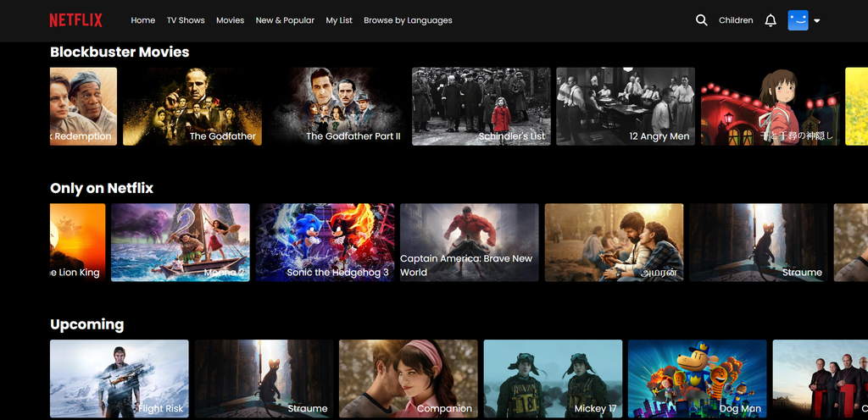
Task: Open the notifications bell
Action: [771, 20]
